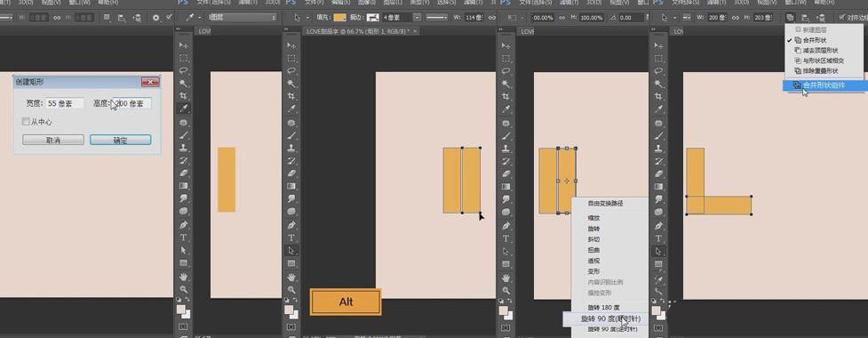Click 确定 button in 创建矩形 dialog
The width and height of the screenshot is (868, 338).
pyautogui.click(x=121, y=141)
